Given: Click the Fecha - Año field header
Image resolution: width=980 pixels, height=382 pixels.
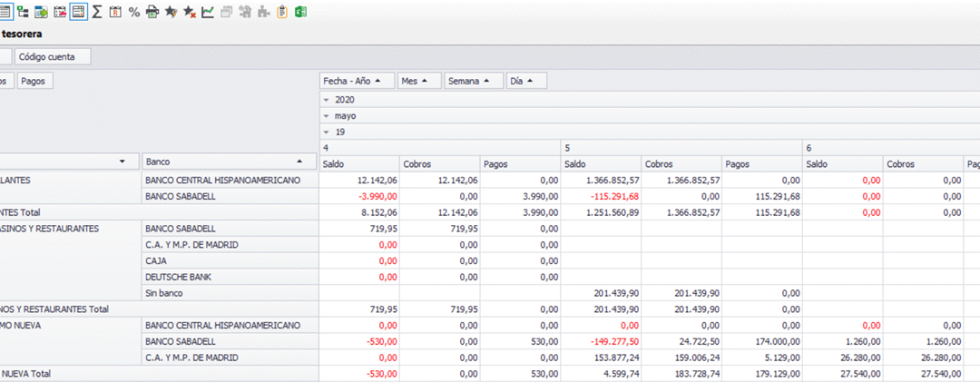Looking at the screenshot, I should point(357,81).
